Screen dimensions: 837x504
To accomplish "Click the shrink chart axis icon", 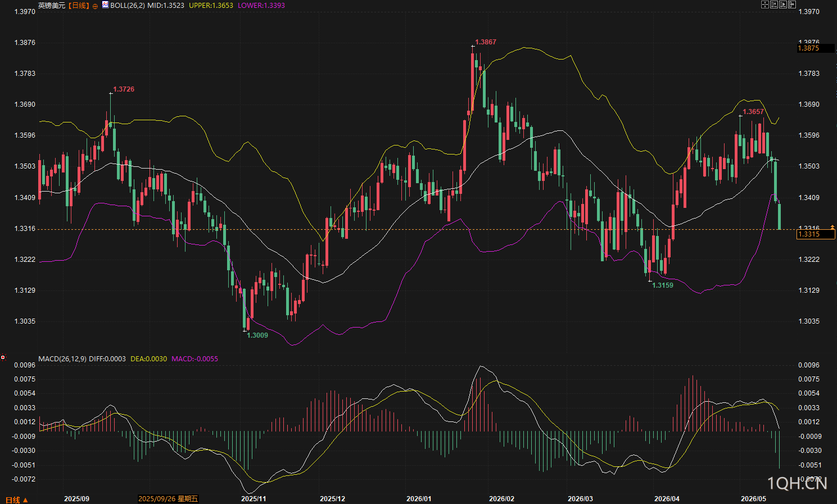I will tap(774, 4).
